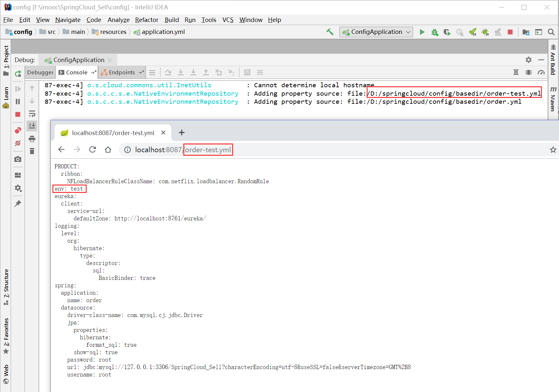Click Step Into in debugger toolbar
Viewport: 559px width, 392px height.
[181, 72]
